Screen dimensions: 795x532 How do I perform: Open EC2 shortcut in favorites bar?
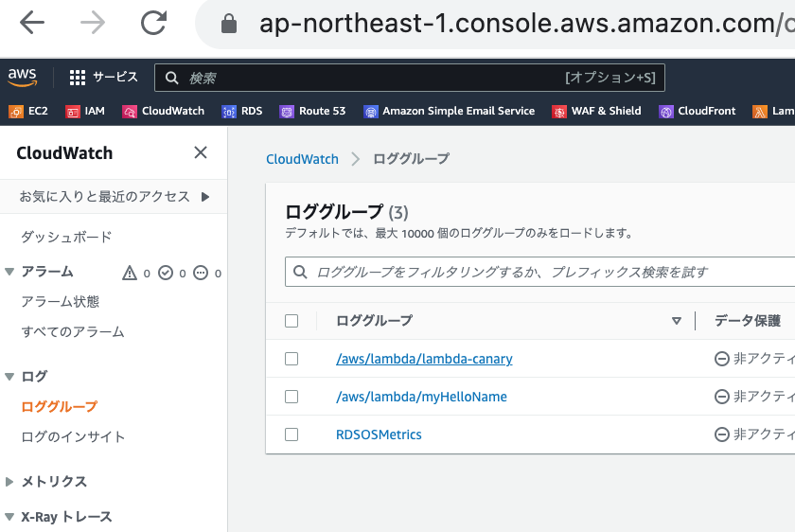pyautogui.click(x=28, y=111)
